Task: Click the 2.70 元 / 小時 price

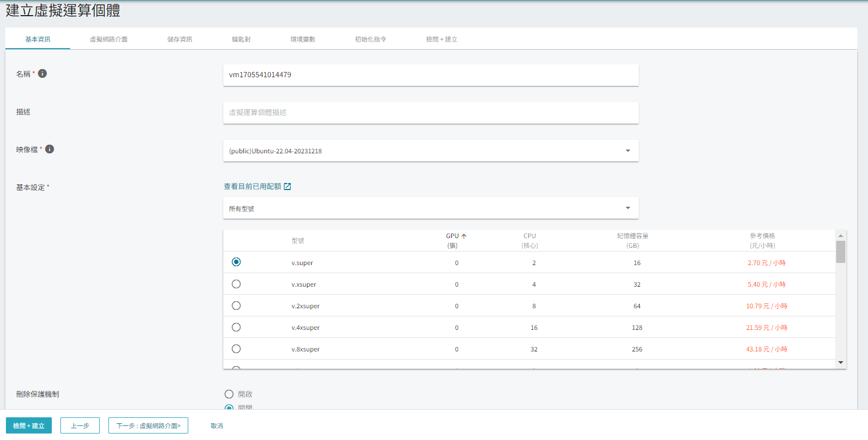Action: coord(767,263)
